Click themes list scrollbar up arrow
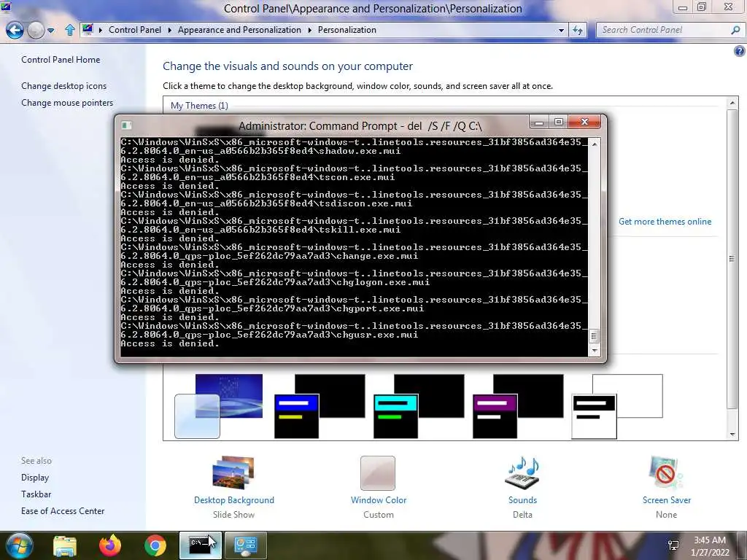747x560 pixels. 732,103
